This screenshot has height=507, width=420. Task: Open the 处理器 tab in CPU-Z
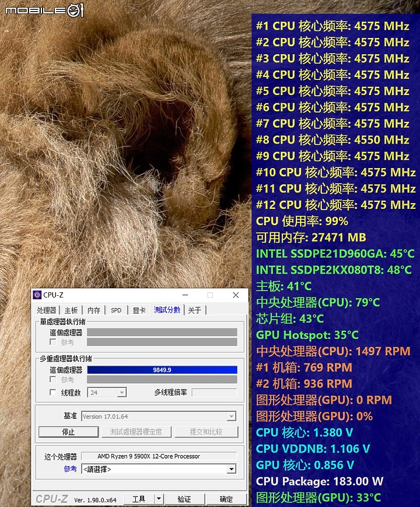[47, 310]
